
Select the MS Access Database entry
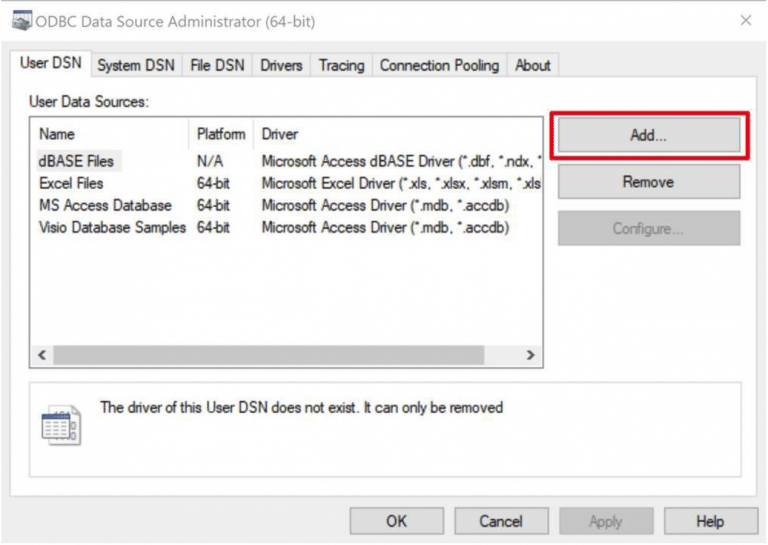105,205
